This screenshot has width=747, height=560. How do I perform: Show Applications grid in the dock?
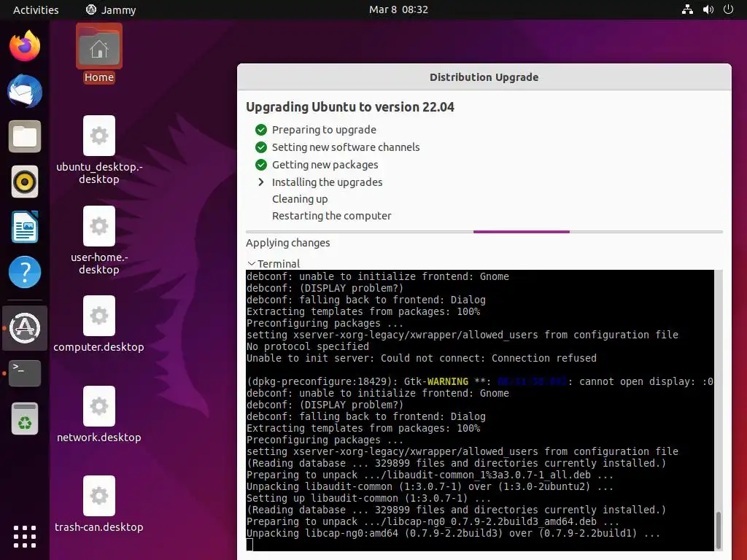coord(25,537)
